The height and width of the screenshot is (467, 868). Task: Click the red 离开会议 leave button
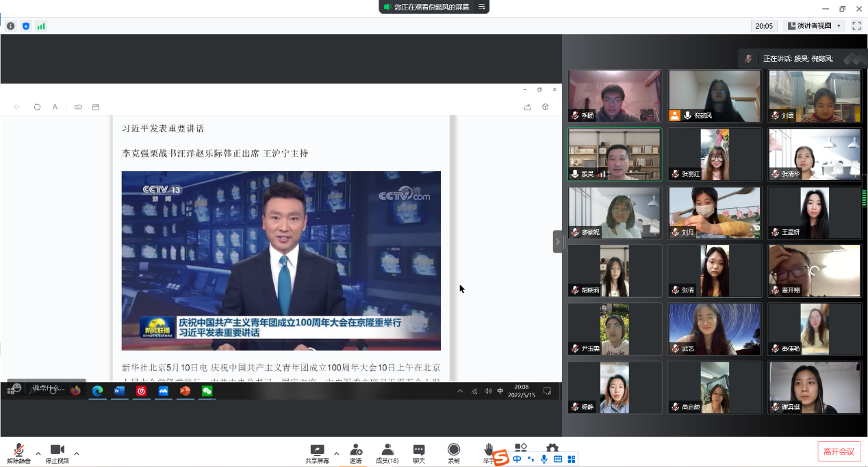pyautogui.click(x=839, y=451)
